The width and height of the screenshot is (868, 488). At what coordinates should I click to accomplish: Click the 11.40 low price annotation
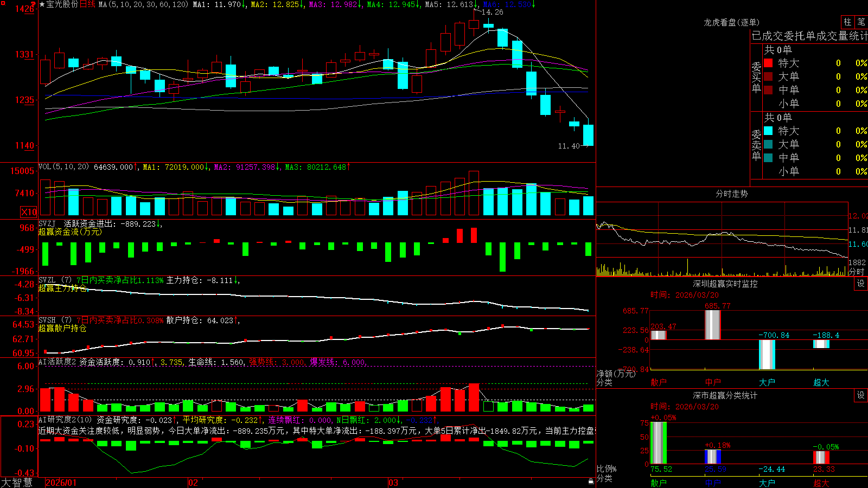pos(569,146)
